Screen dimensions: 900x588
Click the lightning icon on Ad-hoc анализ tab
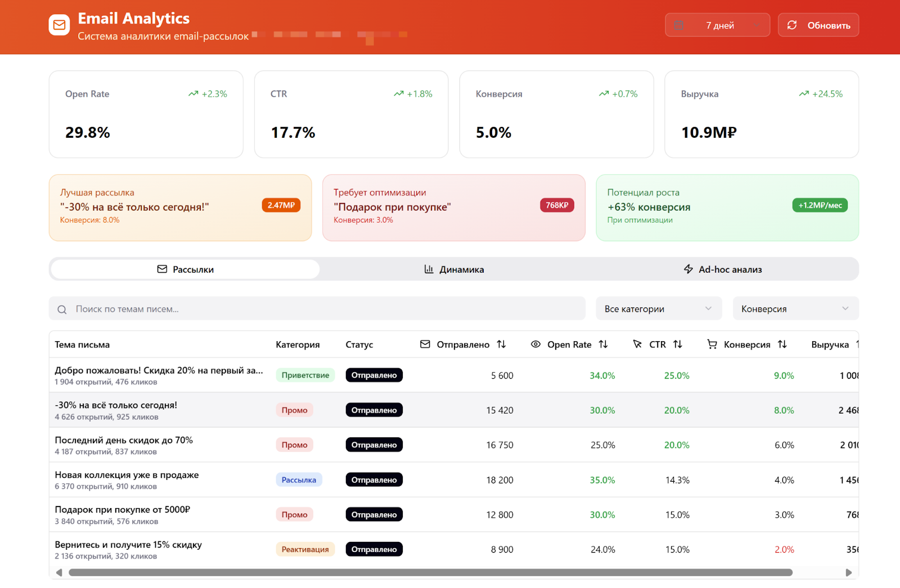click(x=688, y=269)
